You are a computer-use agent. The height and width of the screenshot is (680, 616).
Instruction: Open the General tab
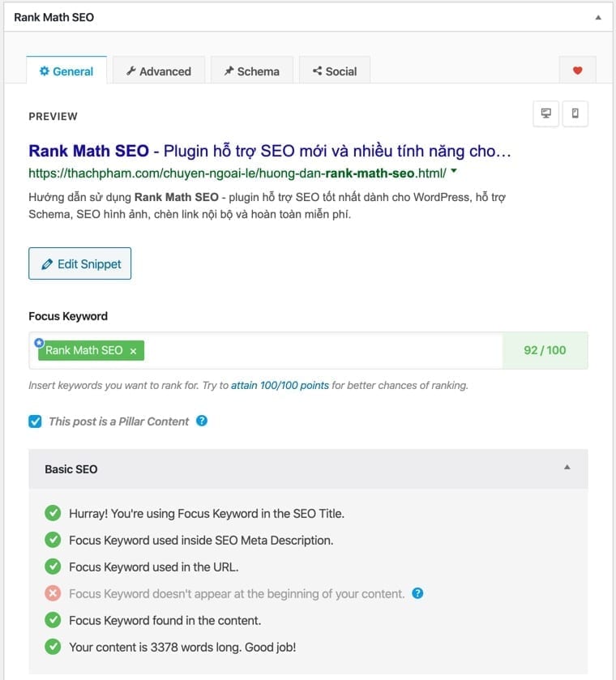[66, 71]
